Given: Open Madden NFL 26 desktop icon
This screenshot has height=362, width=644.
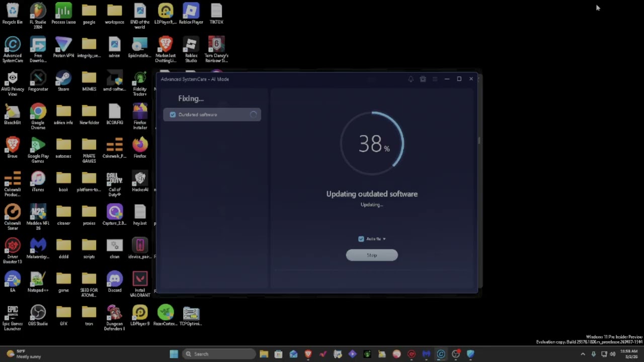Looking at the screenshot, I should [x=38, y=217].
